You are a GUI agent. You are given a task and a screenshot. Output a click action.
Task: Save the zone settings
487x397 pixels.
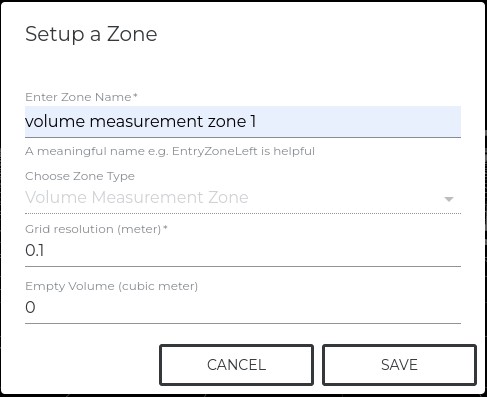399,365
